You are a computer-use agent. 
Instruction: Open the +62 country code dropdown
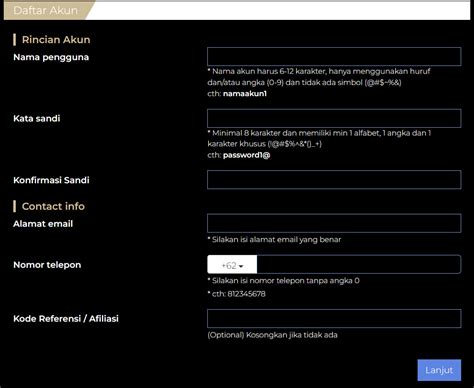tap(232, 265)
